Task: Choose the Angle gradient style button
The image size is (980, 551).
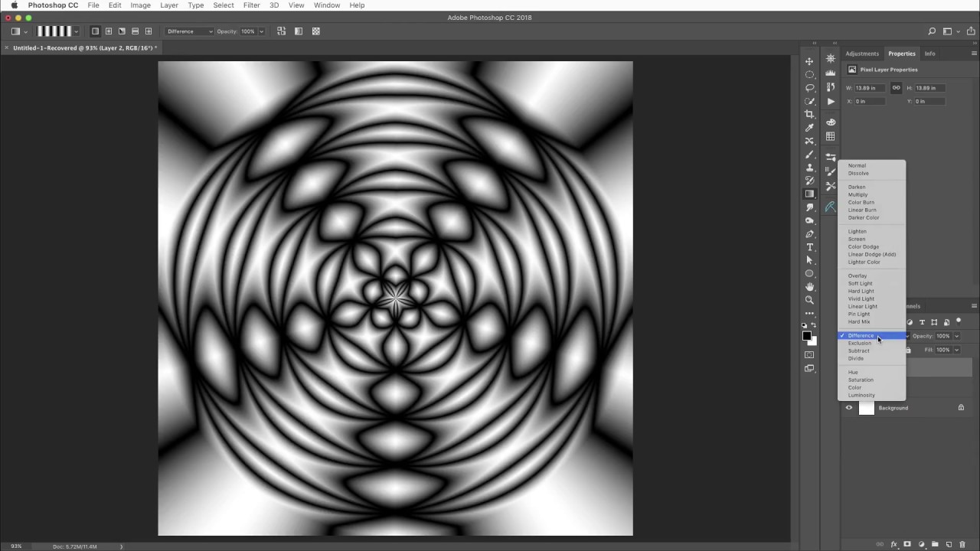Action: pos(122,31)
